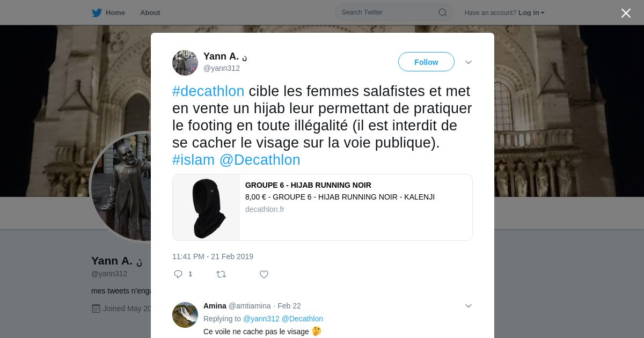Open the Log in dropdown
The height and width of the screenshot is (338, 644).
coord(531,13)
